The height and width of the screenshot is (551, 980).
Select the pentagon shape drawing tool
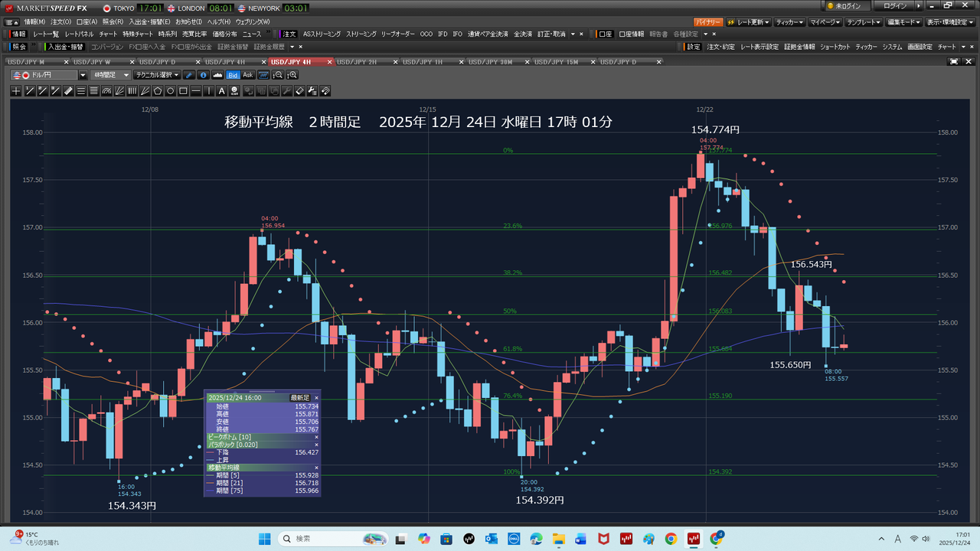(158, 91)
